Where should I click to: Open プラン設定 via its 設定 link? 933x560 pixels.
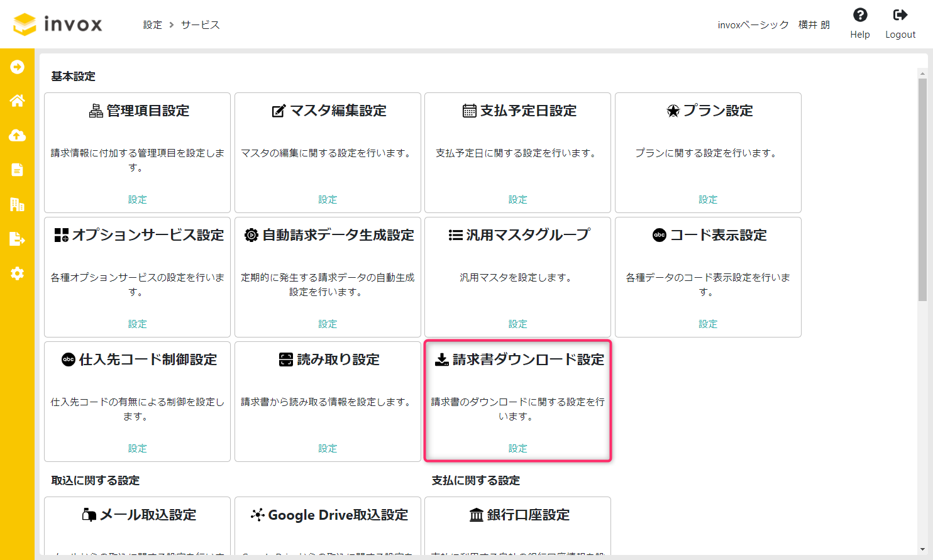pos(708,199)
